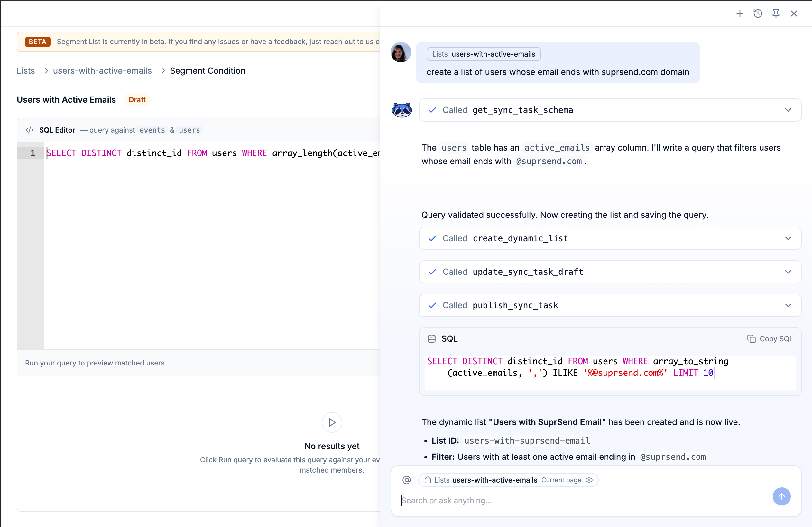Click the 'No results yet' text
Screen dimensions: 812x527
[332, 446]
